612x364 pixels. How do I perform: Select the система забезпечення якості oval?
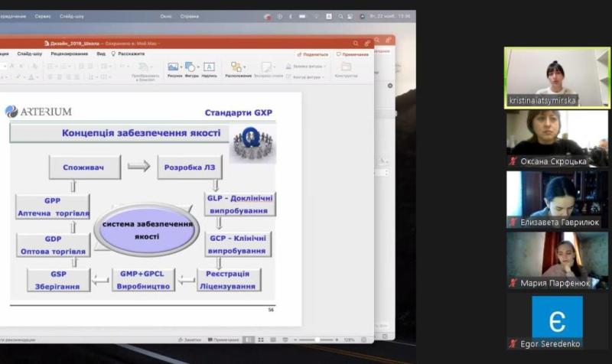click(147, 229)
